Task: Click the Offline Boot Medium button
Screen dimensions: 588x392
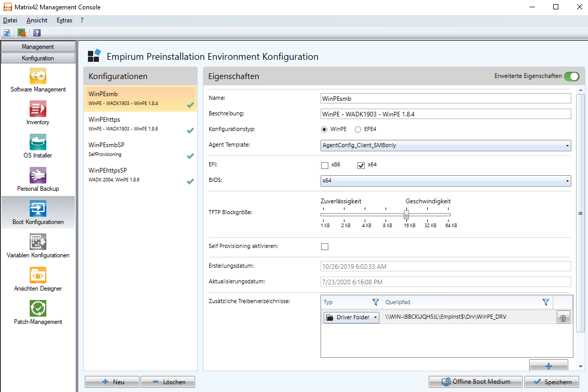Action: tap(476, 382)
